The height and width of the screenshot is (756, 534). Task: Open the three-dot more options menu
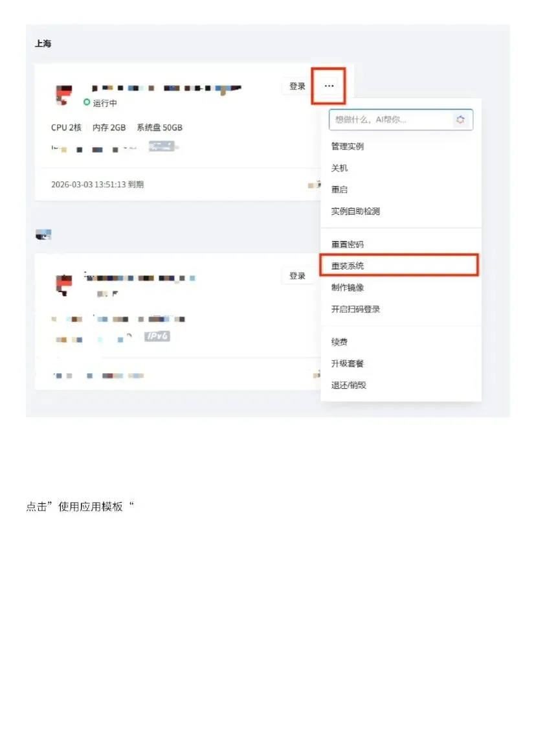329,86
